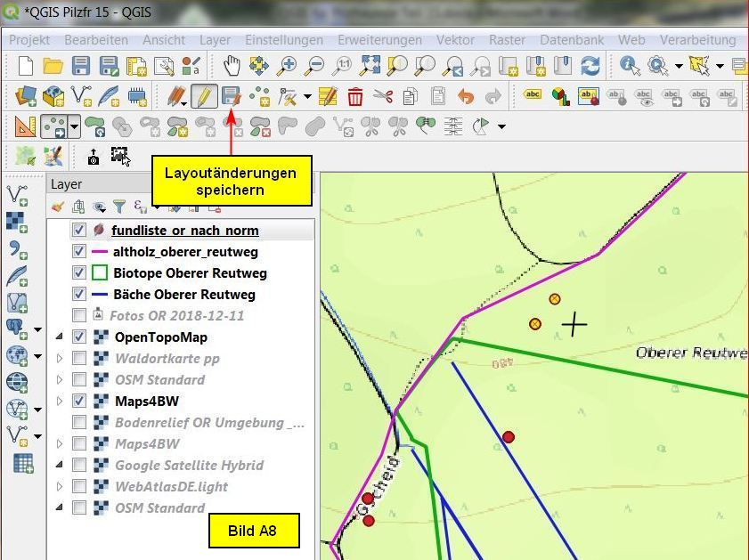This screenshot has height=560, width=749.
Task: Save layer edits with the disk icon
Action: (232, 96)
